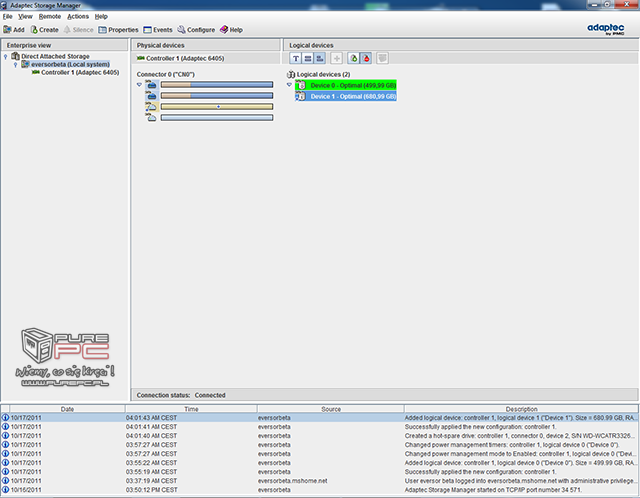Sort events by Description column

point(521,409)
